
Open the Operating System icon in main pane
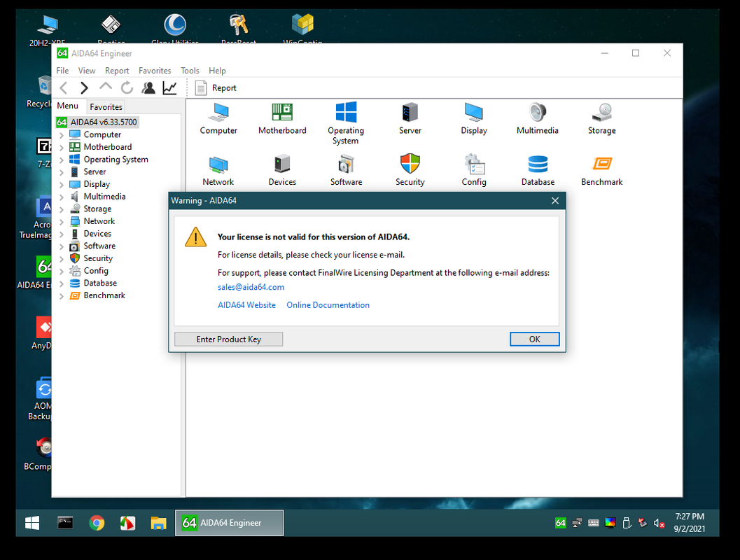tap(346, 122)
